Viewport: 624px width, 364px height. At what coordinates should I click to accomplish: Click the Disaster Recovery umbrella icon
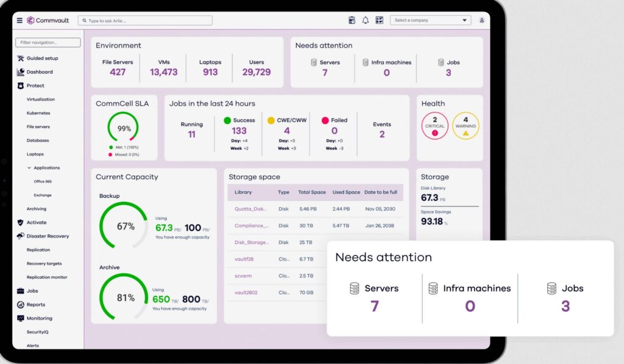[x=21, y=236]
